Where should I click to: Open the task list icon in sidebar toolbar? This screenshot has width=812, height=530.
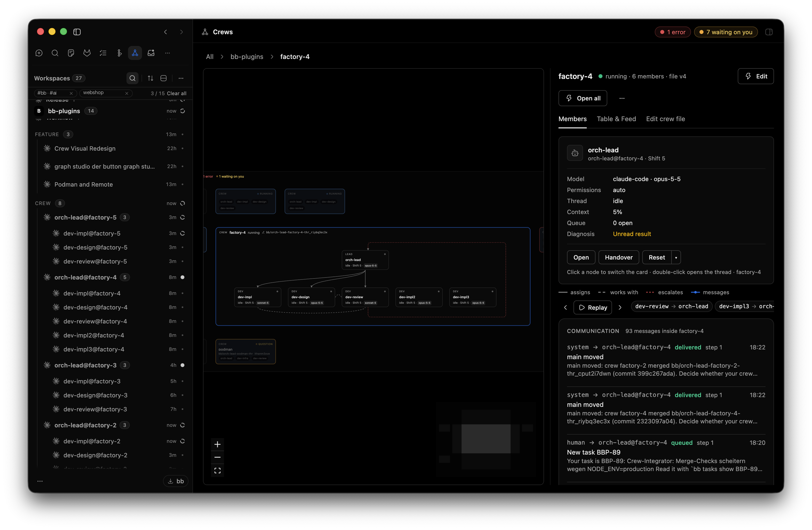point(103,53)
